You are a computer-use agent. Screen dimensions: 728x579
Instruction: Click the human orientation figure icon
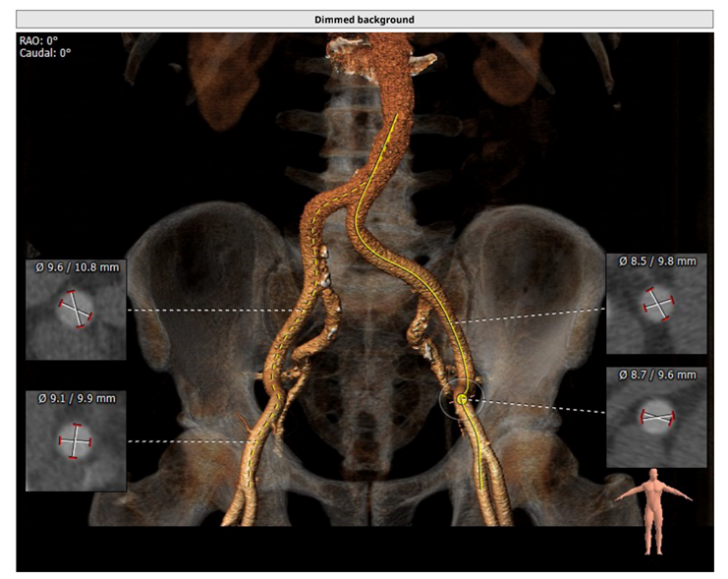tap(653, 511)
